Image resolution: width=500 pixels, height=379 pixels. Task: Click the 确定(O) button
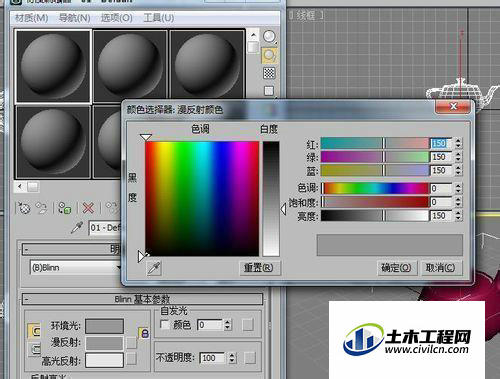(396, 268)
